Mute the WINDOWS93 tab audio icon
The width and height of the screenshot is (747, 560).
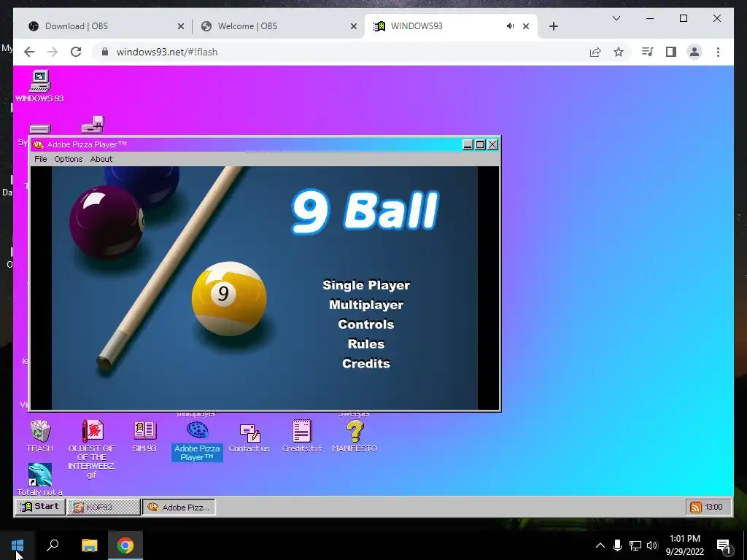click(x=510, y=26)
